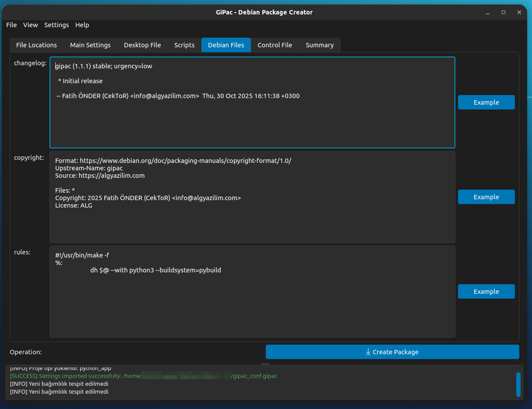Switch to the Control File tab

[x=275, y=45]
